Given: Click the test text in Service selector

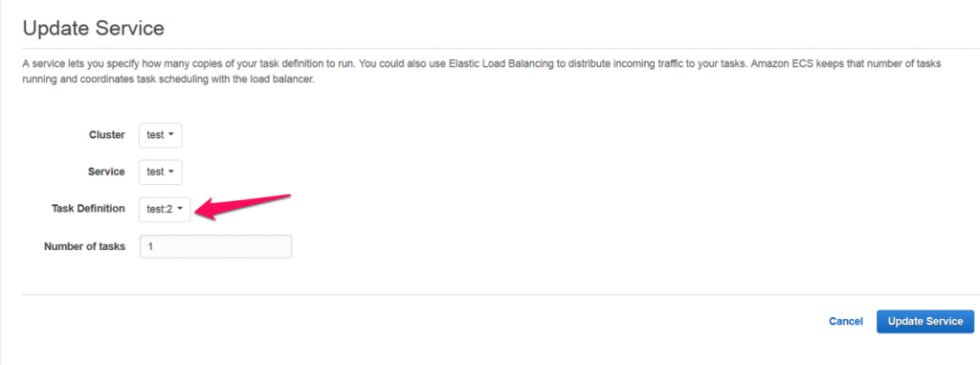Looking at the screenshot, I should click(155, 171).
